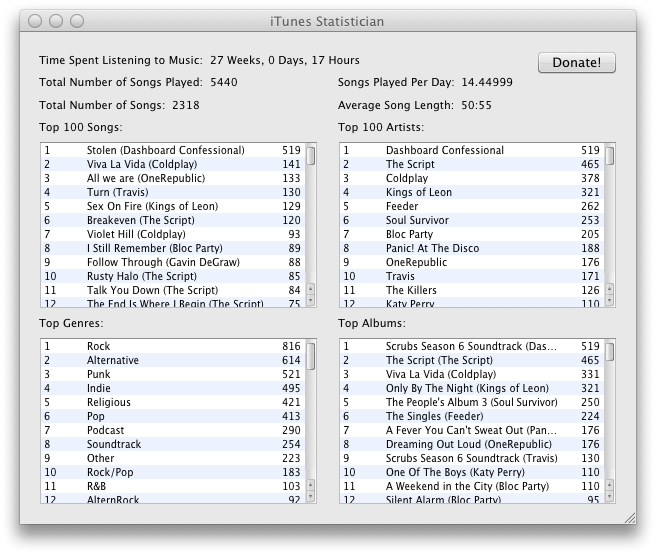The height and width of the screenshot is (554, 656).
Task: Select the Soundtrack genre row
Action: [x=173, y=444]
